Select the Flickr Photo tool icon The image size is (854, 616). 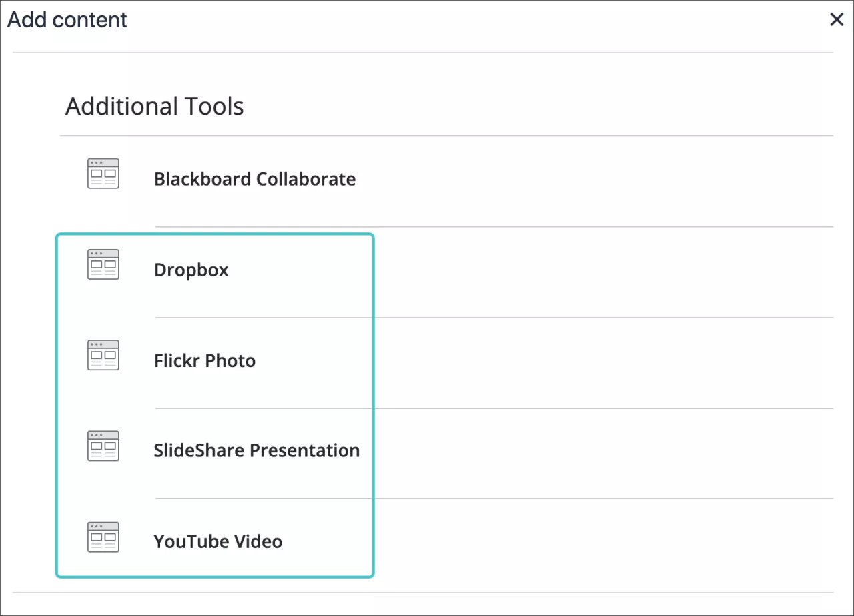[x=103, y=354]
